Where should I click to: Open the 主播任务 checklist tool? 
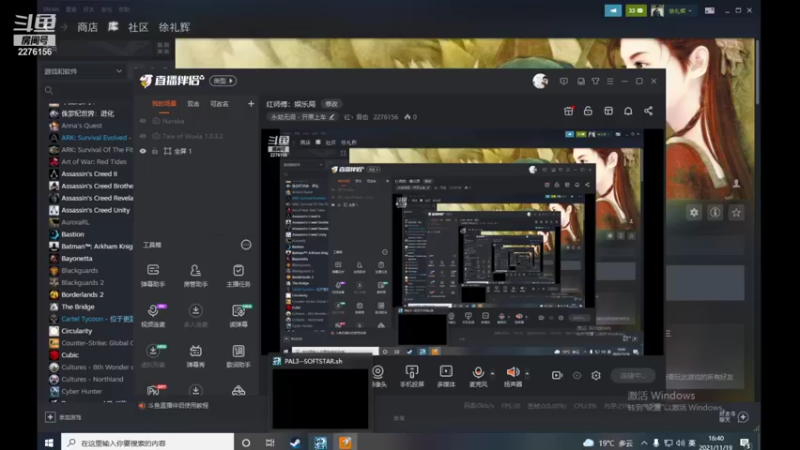(x=238, y=275)
